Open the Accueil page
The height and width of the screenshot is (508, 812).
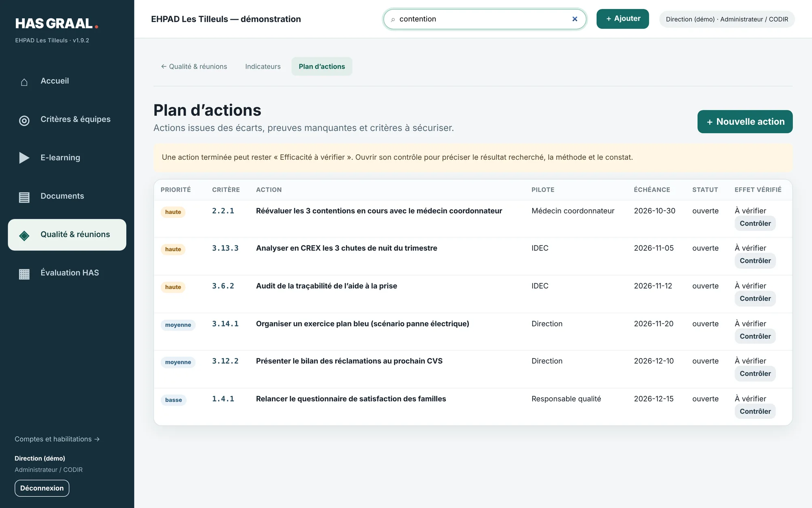(x=67, y=81)
